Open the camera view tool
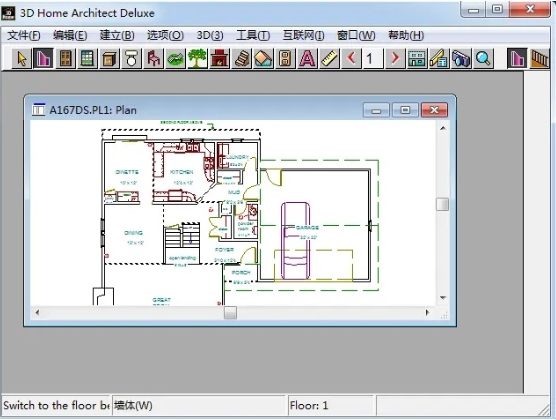Image resolution: width=556 pixels, height=420 pixels. [x=461, y=59]
